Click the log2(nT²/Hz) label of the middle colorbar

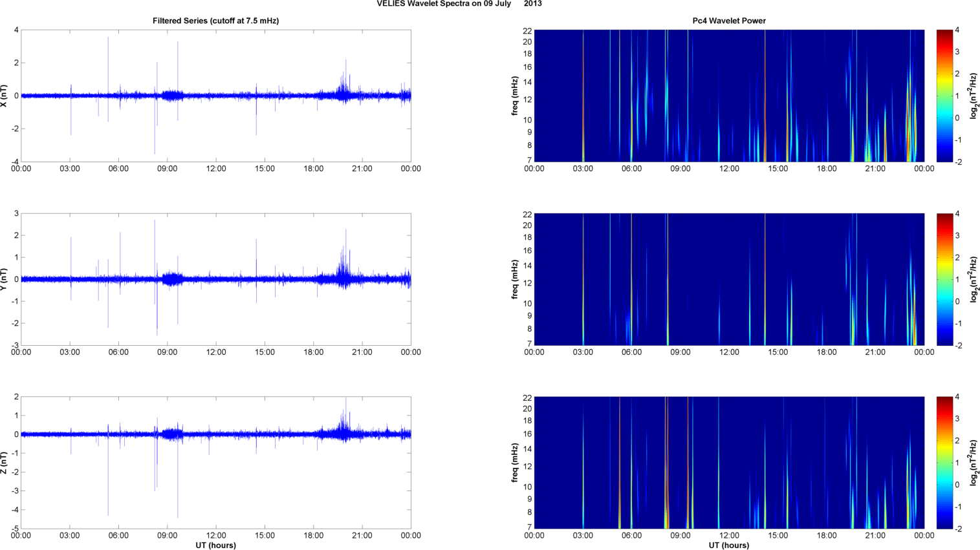pyautogui.click(x=974, y=279)
